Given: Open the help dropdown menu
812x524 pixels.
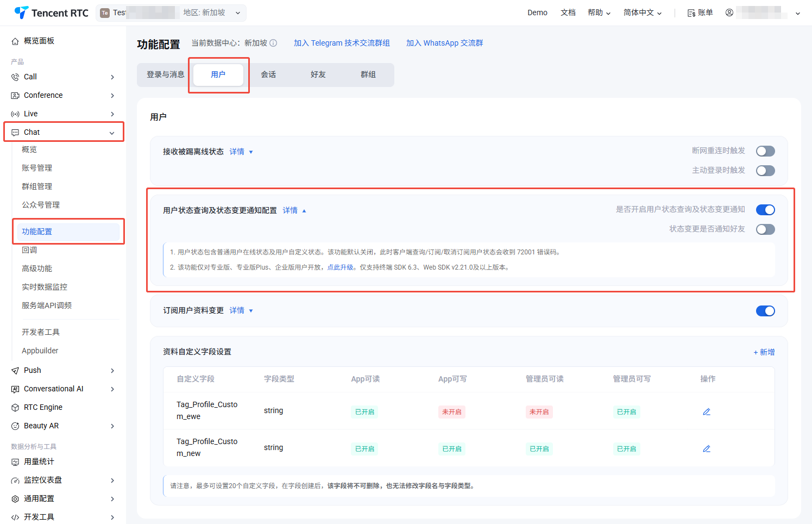Looking at the screenshot, I should click(x=599, y=13).
